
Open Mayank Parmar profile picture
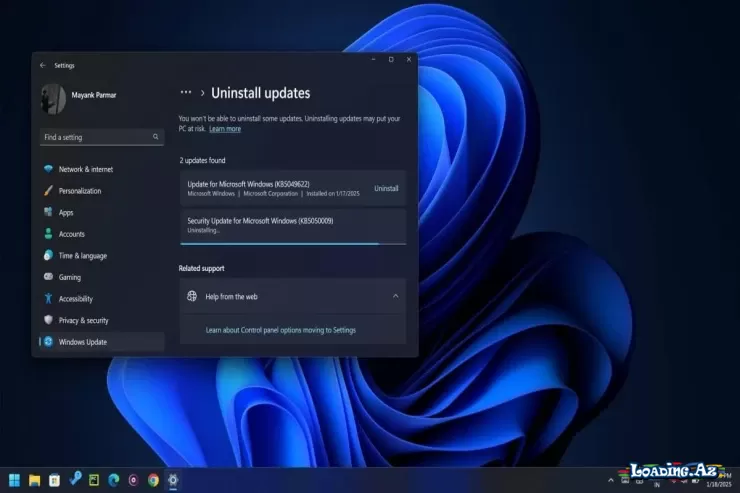[x=53, y=99]
